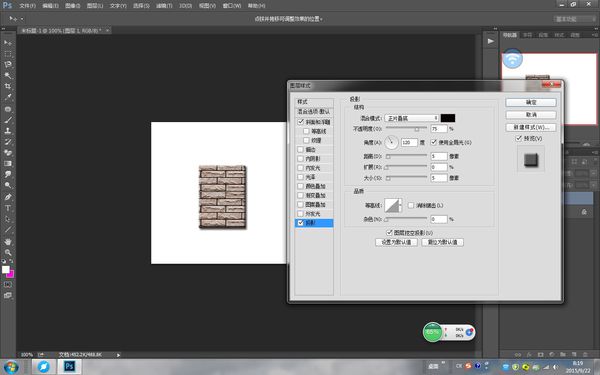Viewport: 600px width, 375px height.
Task: Open the 窗口 menu
Action: [x=232, y=6]
